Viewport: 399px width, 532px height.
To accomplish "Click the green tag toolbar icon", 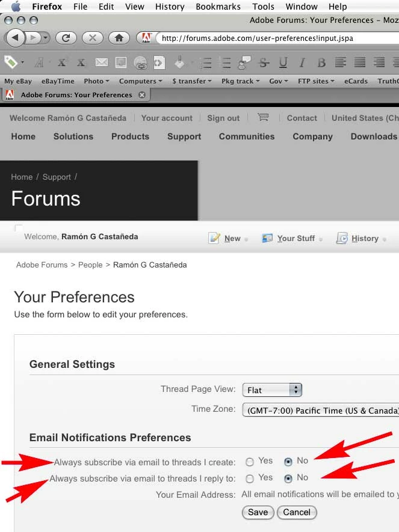I will [x=11, y=63].
